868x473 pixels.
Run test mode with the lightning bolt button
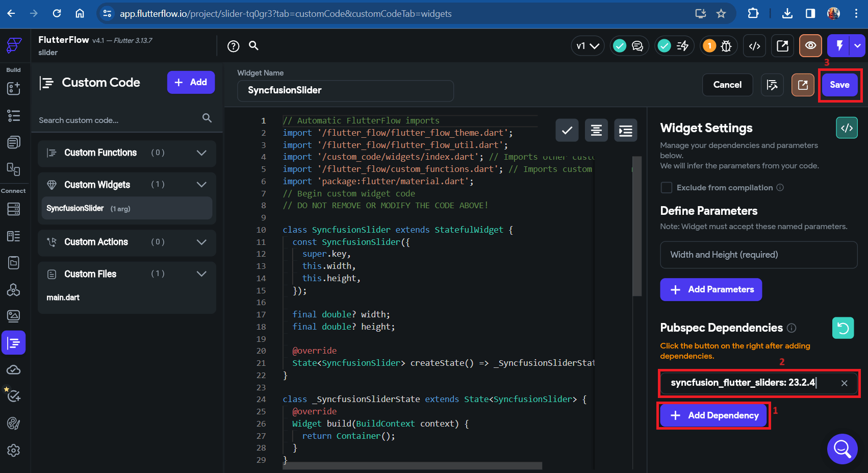(x=839, y=46)
